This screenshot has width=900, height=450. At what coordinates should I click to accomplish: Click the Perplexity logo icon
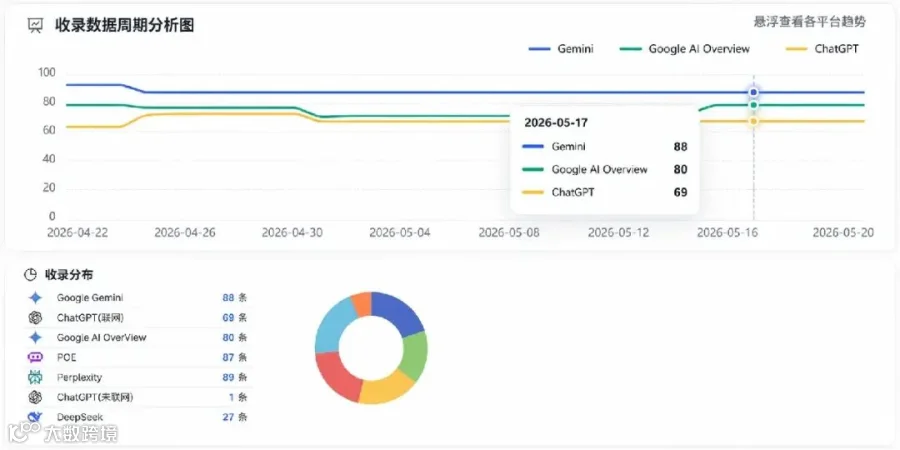tap(35, 377)
